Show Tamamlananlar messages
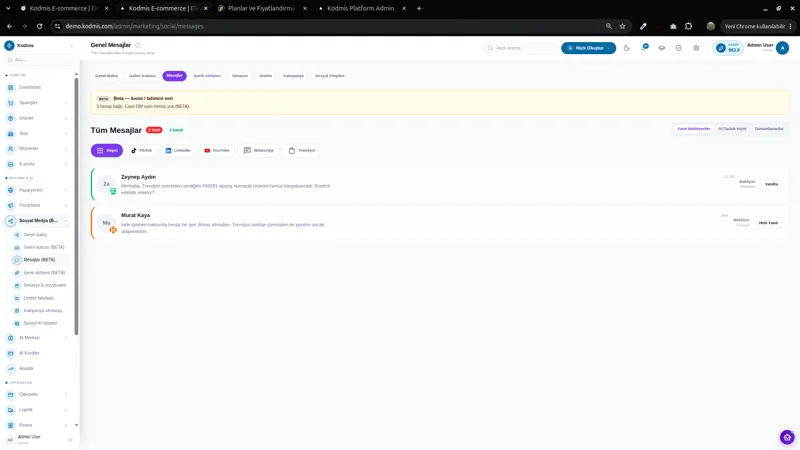This screenshot has height=450, width=800. click(768, 129)
